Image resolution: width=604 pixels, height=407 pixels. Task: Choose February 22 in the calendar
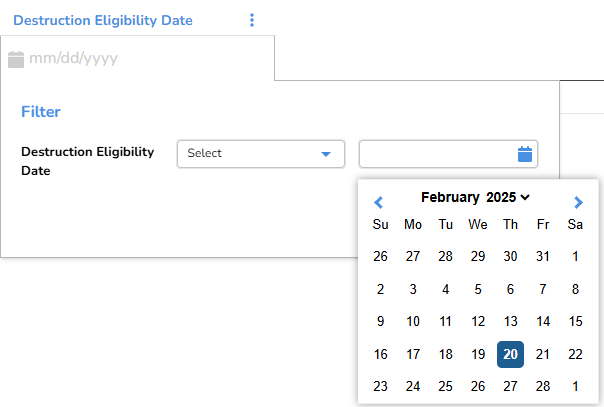[575, 354]
